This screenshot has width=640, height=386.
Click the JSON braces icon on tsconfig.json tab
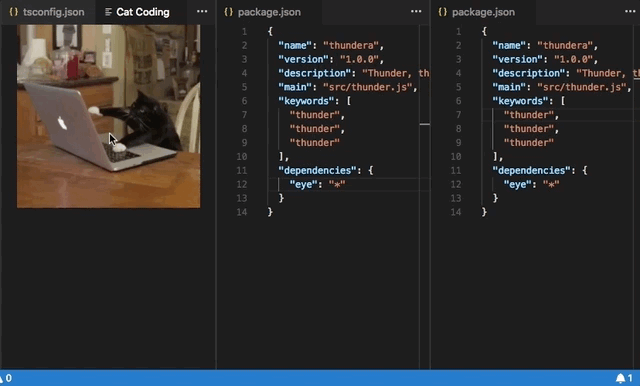click(13, 12)
